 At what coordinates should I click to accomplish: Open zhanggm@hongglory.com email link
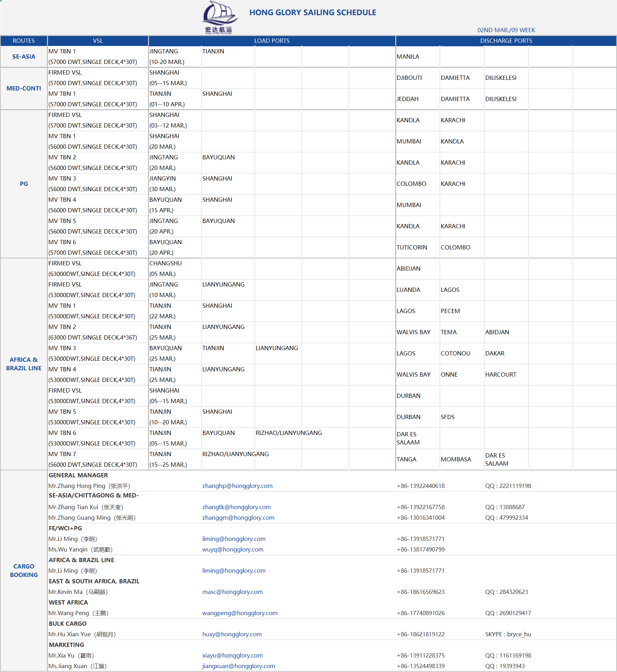pos(238,518)
